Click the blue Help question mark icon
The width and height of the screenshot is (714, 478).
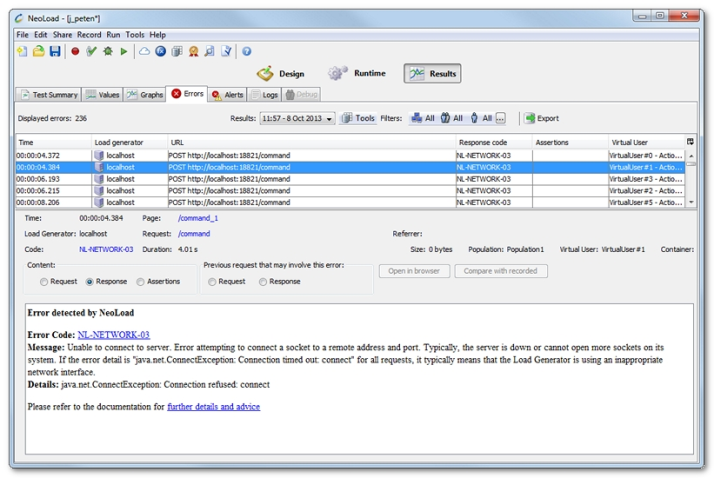(x=247, y=51)
